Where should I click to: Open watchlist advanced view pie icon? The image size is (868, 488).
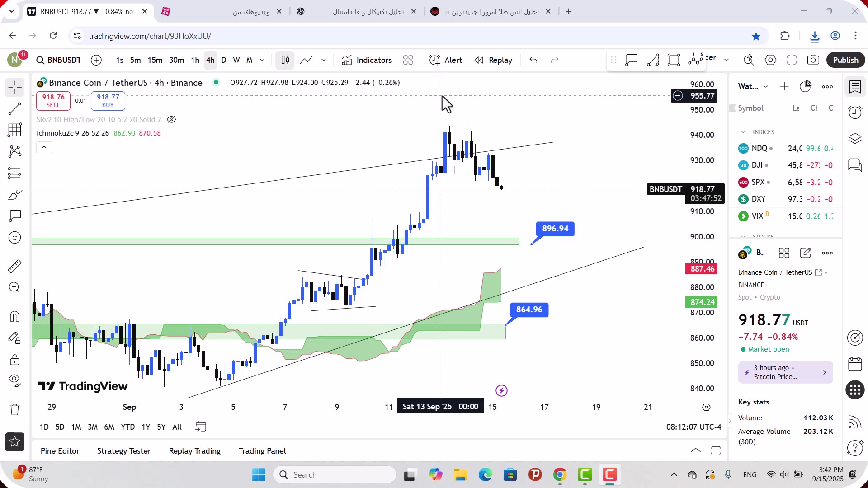click(x=806, y=86)
